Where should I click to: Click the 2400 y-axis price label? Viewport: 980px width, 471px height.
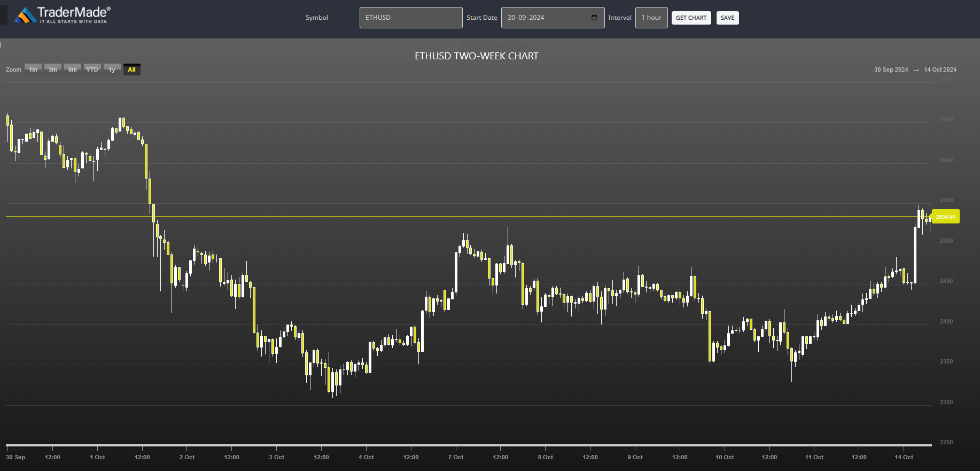(946, 321)
